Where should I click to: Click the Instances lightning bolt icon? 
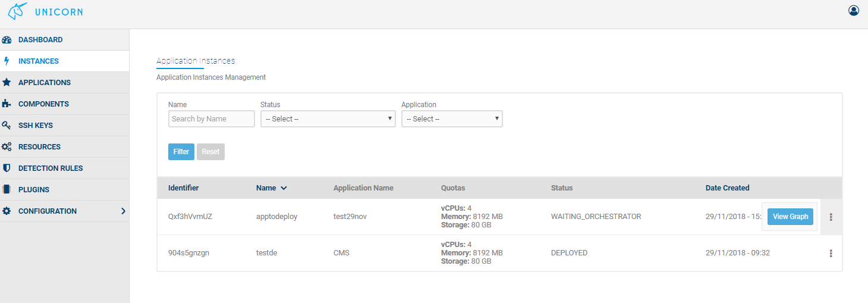click(x=7, y=61)
